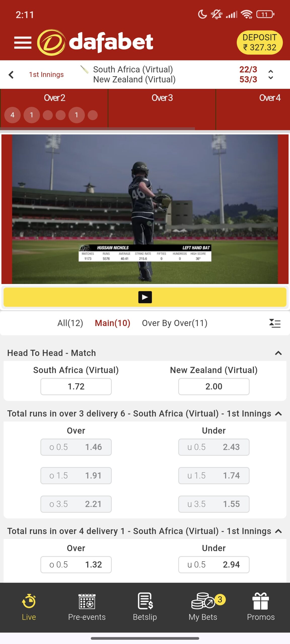Tap the dafabet logo

click(x=95, y=42)
